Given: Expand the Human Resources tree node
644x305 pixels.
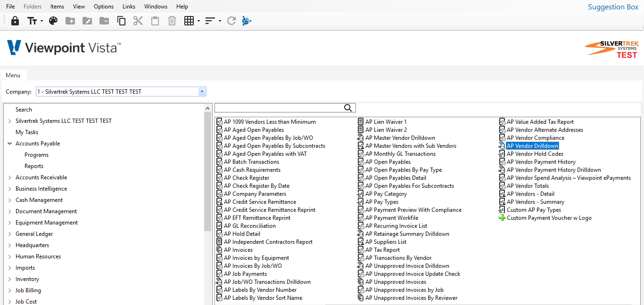Looking at the screenshot, I should tap(9, 257).
